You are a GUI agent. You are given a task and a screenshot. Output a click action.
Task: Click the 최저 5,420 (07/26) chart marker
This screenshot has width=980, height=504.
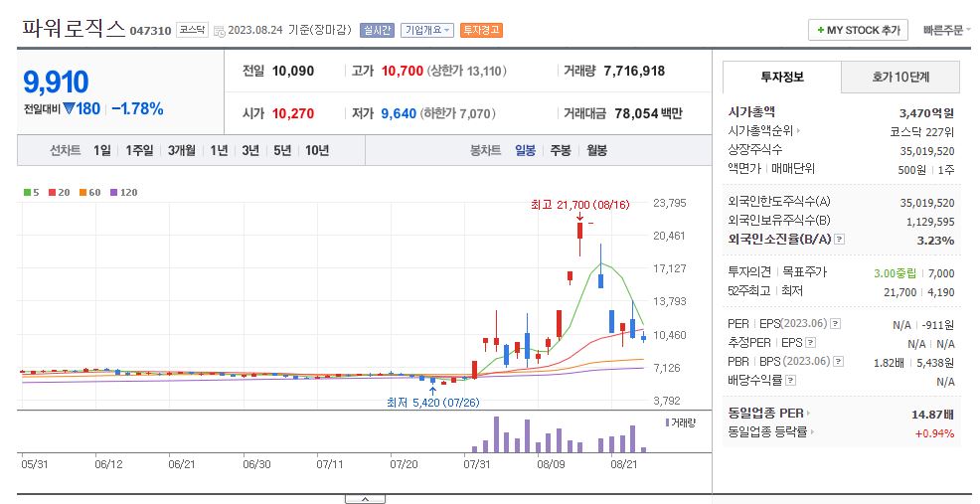(433, 403)
